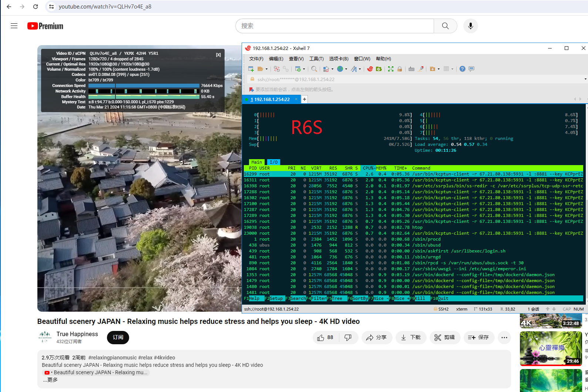Screen dimensions: 588x392
Task: Select the 192.168.1.254:22 session tab
Action: 271,99
